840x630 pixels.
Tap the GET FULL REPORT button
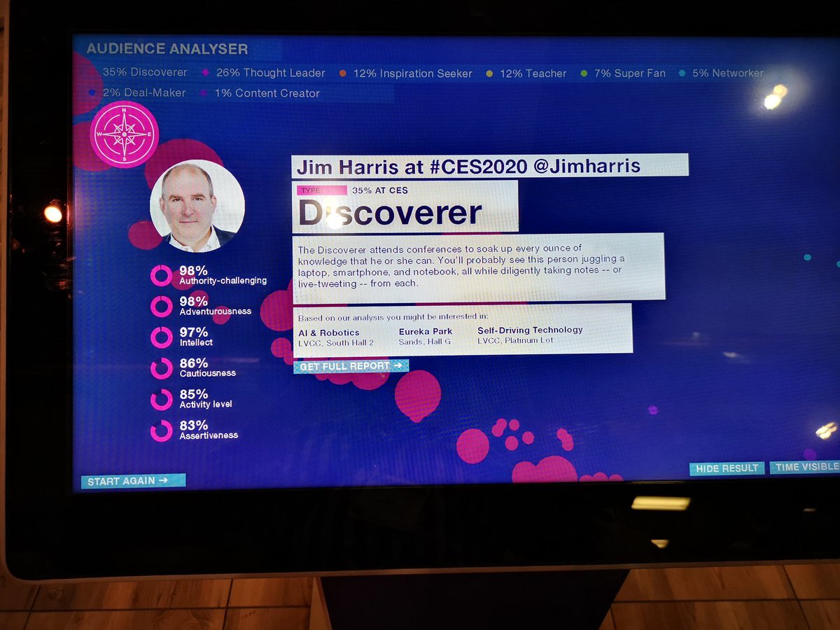click(351, 365)
